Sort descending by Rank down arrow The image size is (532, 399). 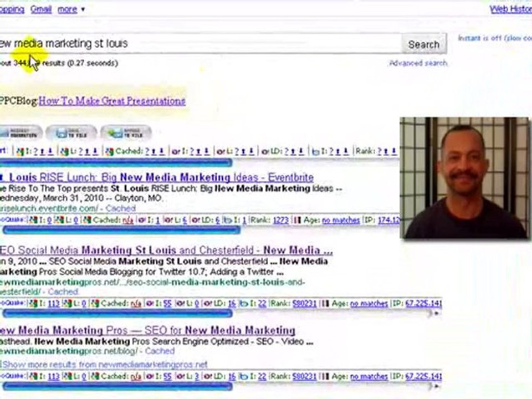394,151
